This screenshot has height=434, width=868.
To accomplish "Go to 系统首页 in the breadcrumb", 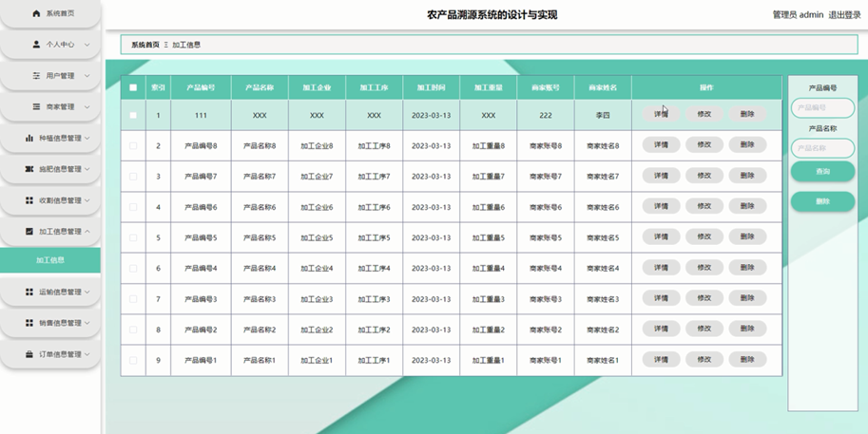I will 145,45.
